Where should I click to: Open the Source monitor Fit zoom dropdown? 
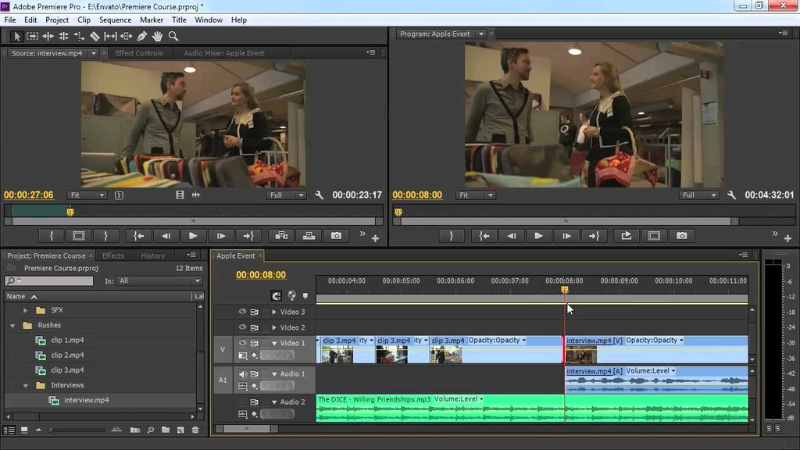click(87, 195)
